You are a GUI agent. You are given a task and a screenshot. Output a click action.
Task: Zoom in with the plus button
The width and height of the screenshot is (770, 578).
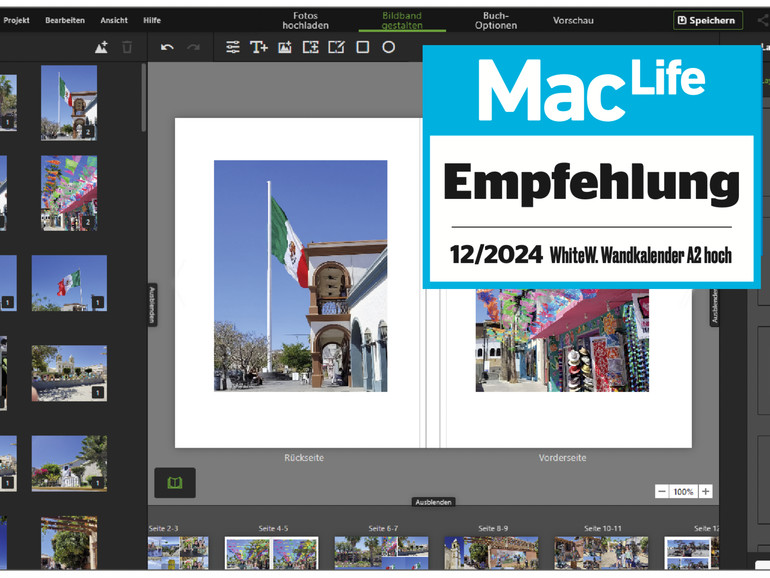point(705,491)
